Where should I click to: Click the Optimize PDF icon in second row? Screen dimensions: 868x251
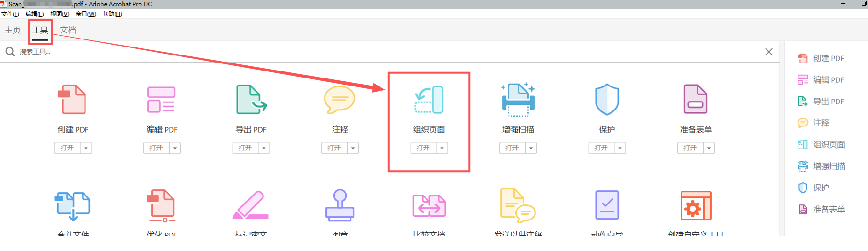coord(161,206)
